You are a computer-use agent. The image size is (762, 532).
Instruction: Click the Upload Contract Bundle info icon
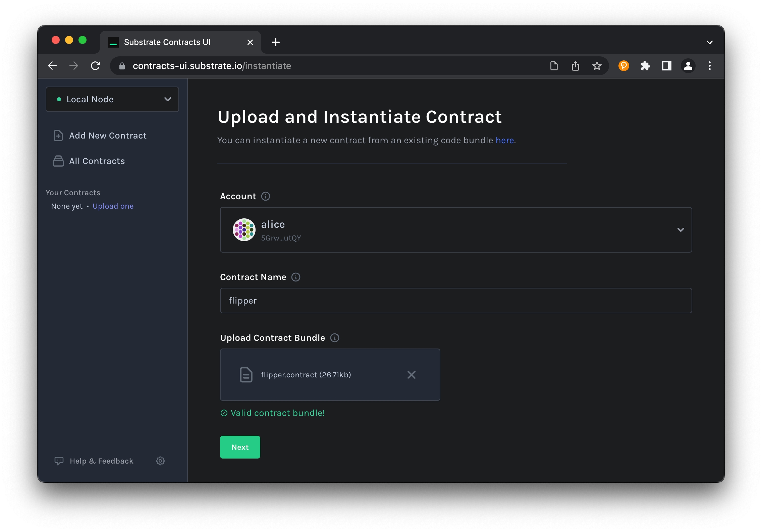tap(335, 338)
